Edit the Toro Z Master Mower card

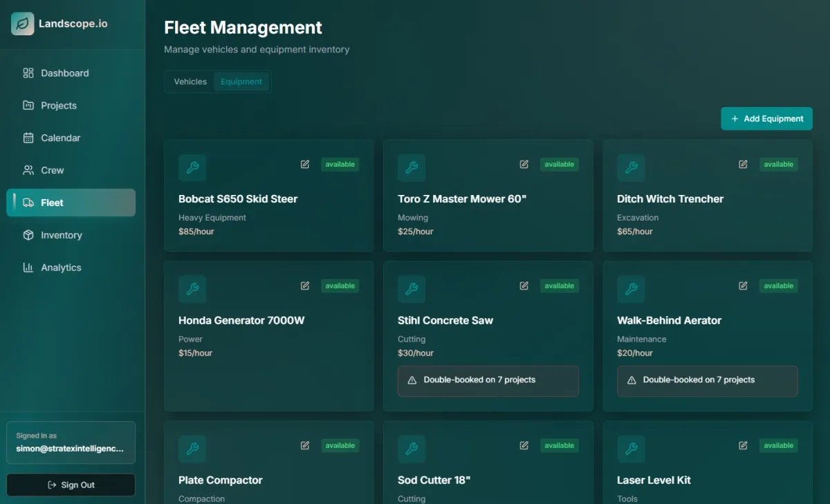tap(524, 165)
